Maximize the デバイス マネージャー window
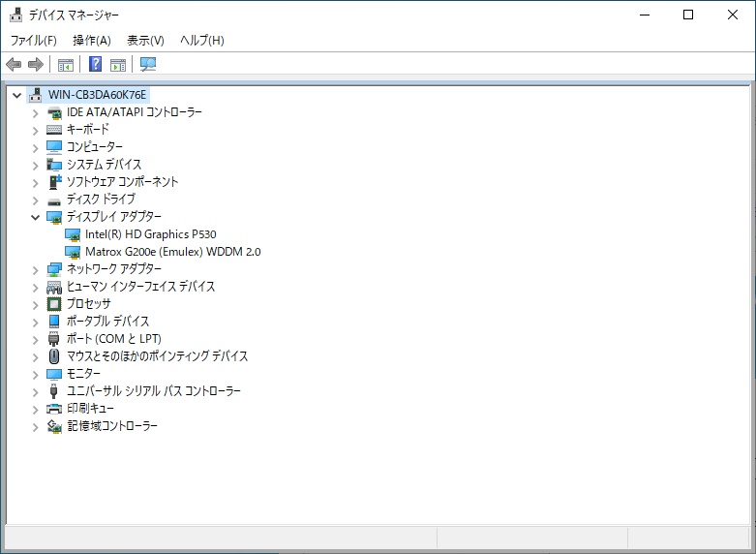Screen dimensions: 756x554 688,15
